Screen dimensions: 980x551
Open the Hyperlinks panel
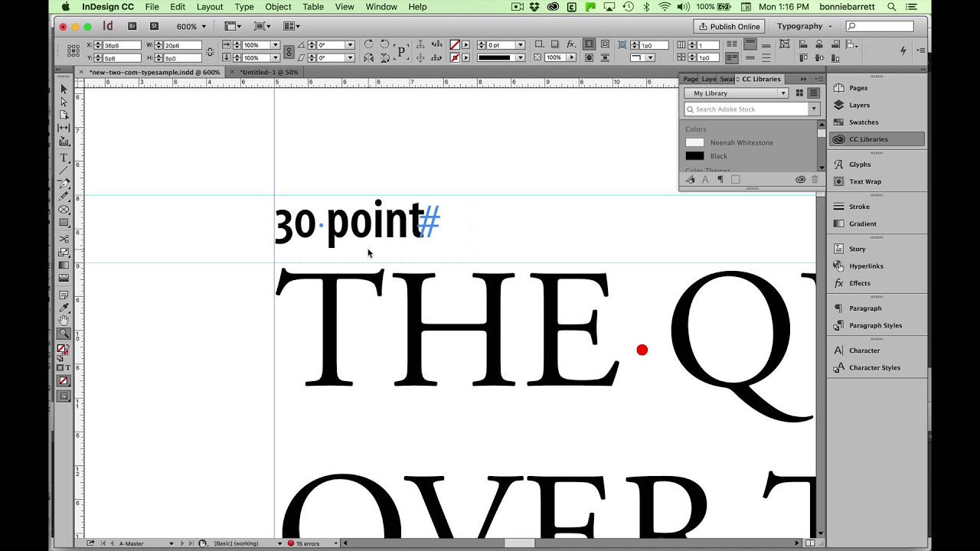(x=866, y=266)
